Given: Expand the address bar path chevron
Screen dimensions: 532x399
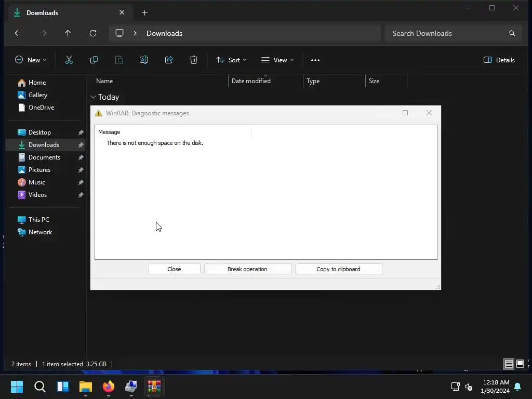Looking at the screenshot, I should (x=135, y=33).
